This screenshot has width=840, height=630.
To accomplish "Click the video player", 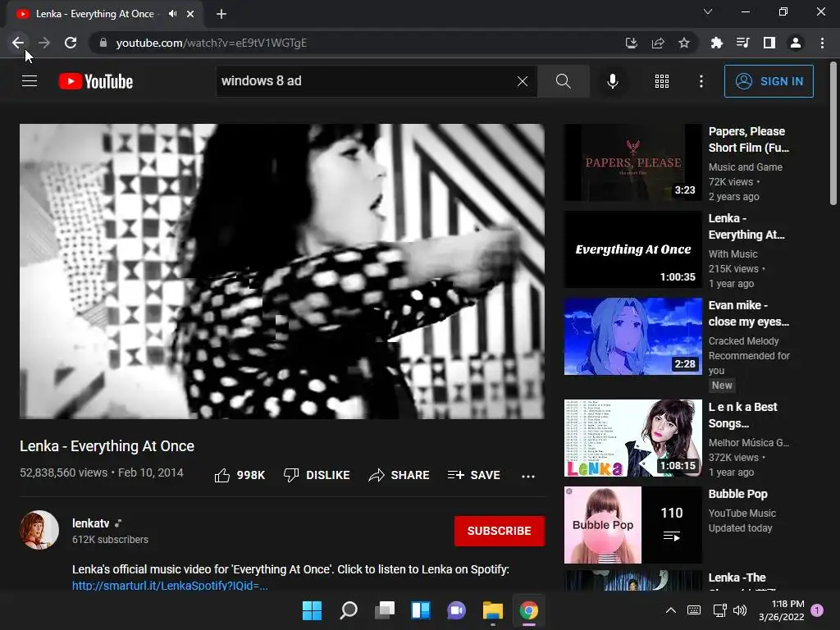I will [282, 271].
